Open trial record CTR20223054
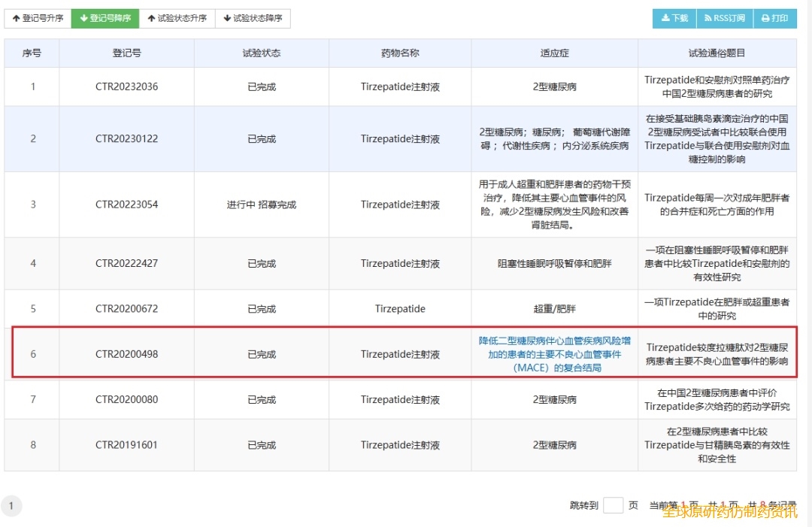Viewport: 812px width, 527px height. coord(126,204)
